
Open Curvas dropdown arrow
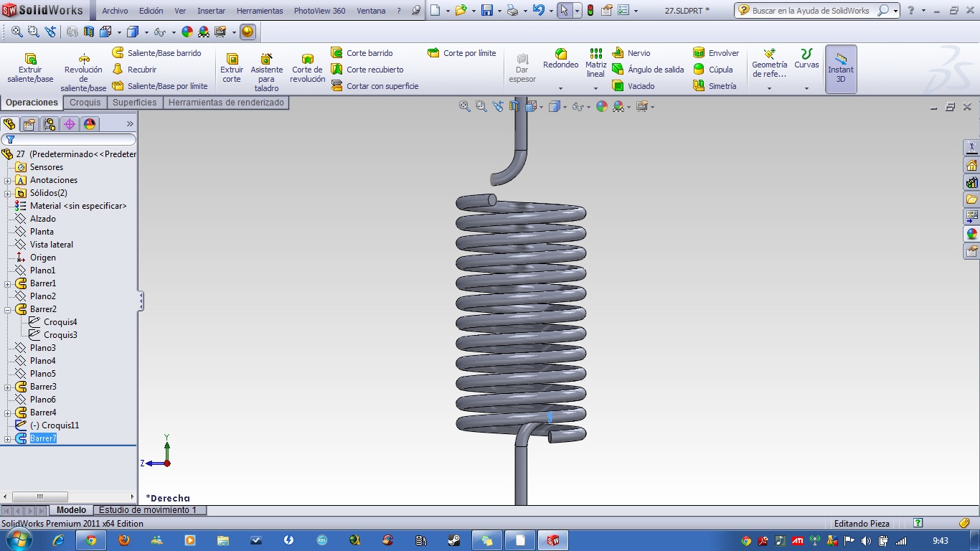coord(806,88)
